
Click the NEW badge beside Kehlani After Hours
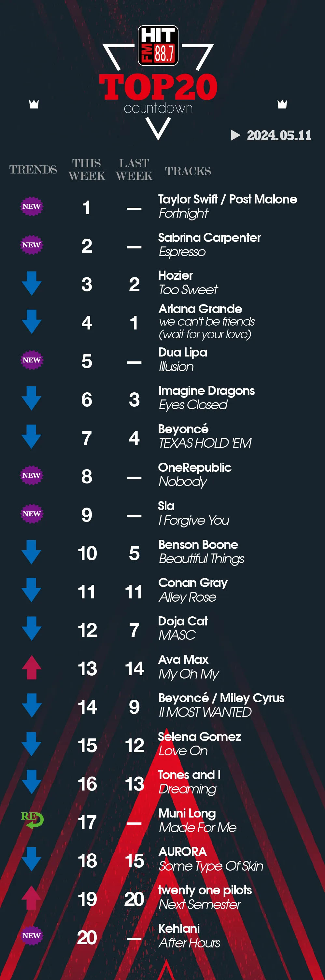[32, 935]
